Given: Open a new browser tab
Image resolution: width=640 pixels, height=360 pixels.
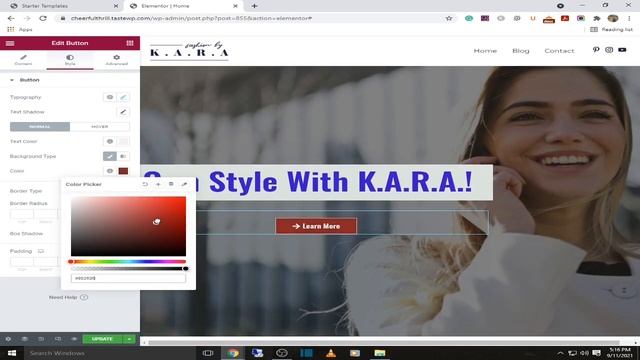Looking at the screenshot, I should (254, 6).
